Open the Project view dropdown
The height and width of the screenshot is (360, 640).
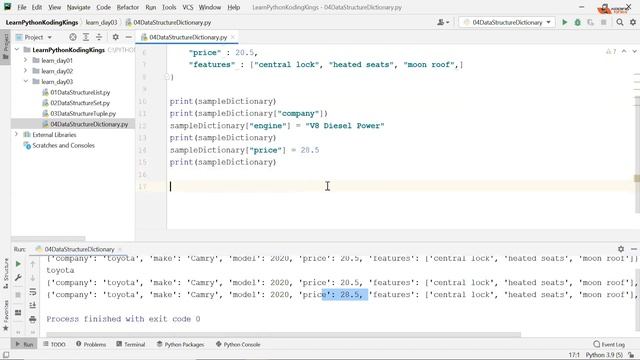(34, 37)
